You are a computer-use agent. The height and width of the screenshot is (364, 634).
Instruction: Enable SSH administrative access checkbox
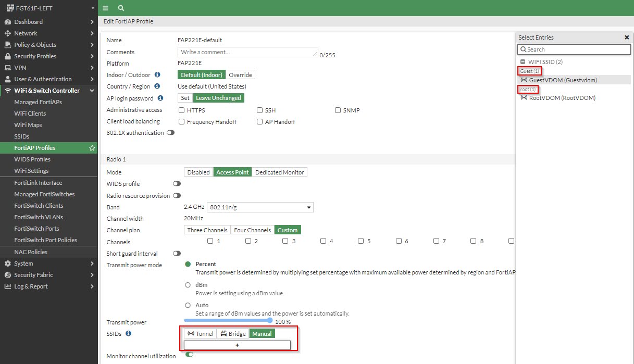(260, 110)
